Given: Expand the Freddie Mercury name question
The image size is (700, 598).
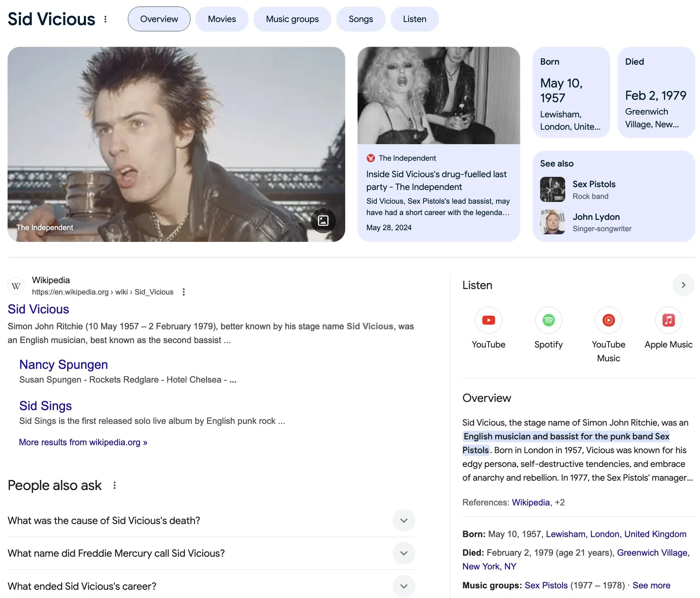Looking at the screenshot, I should click(x=404, y=553).
